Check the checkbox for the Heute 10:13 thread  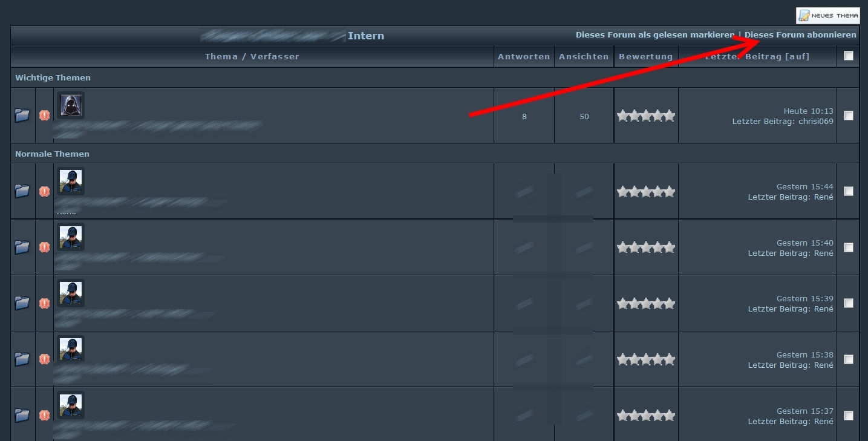pos(849,116)
